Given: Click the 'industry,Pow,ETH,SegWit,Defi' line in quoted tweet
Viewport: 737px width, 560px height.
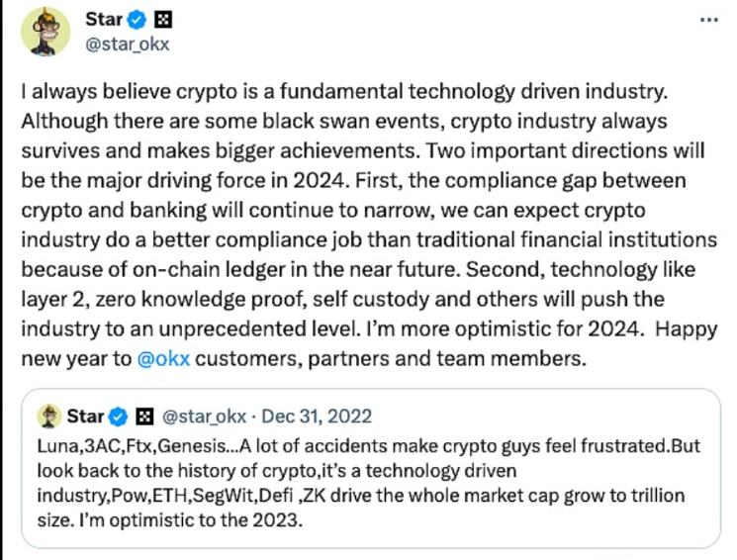Looking at the screenshot, I should (x=148, y=494).
